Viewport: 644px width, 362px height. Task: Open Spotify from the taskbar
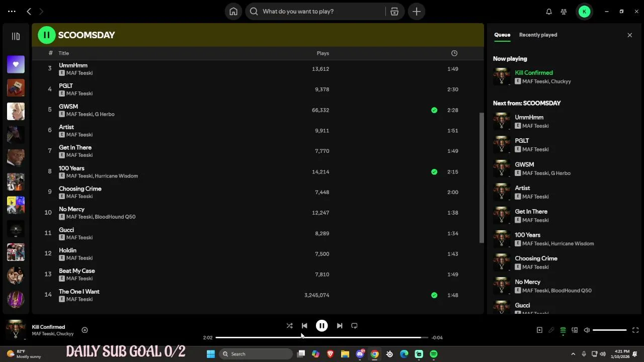pos(434,354)
